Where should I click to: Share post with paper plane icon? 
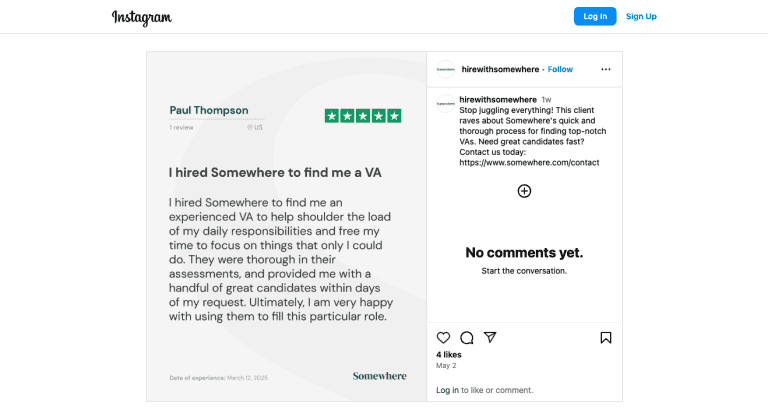coord(490,338)
